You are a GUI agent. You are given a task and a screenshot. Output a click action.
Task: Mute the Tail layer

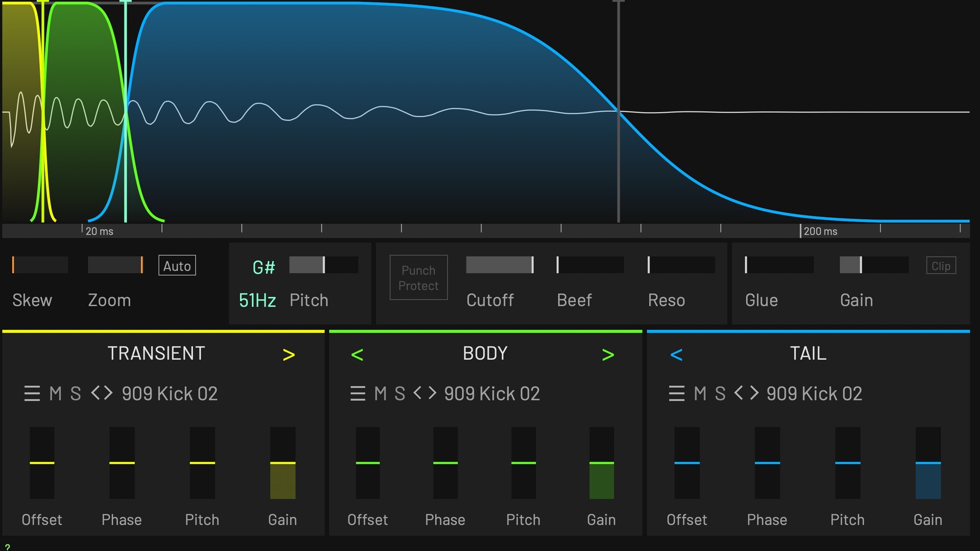700,394
